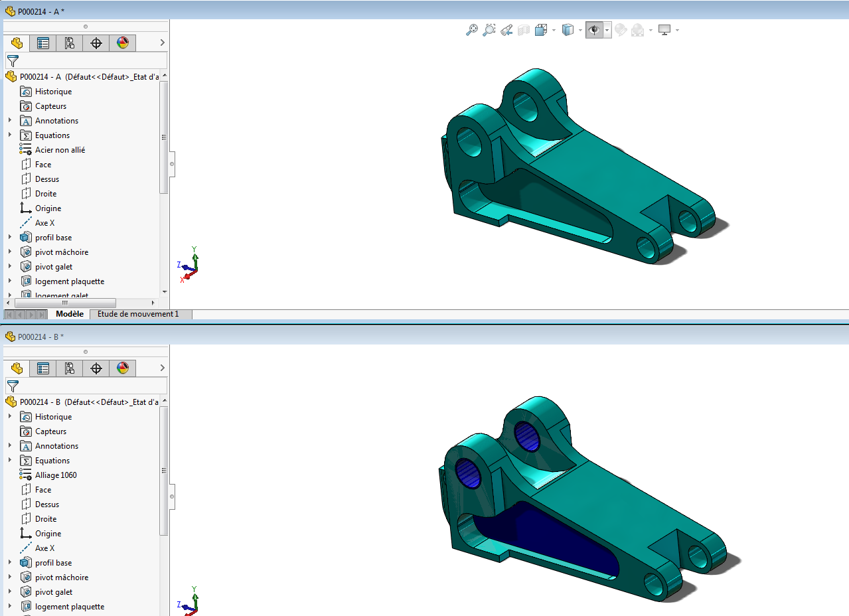Open FeatureManager design tree tab in window B
Viewport: 849px width, 616px height.
(x=17, y=368)
